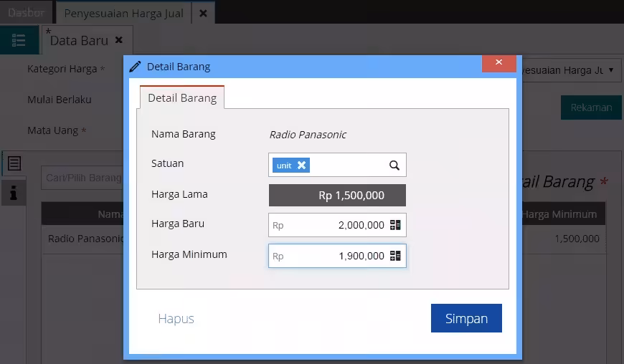Focus the Harga Baru input field
The width and height of the screenshot is (624, 364).
point(337,225)
